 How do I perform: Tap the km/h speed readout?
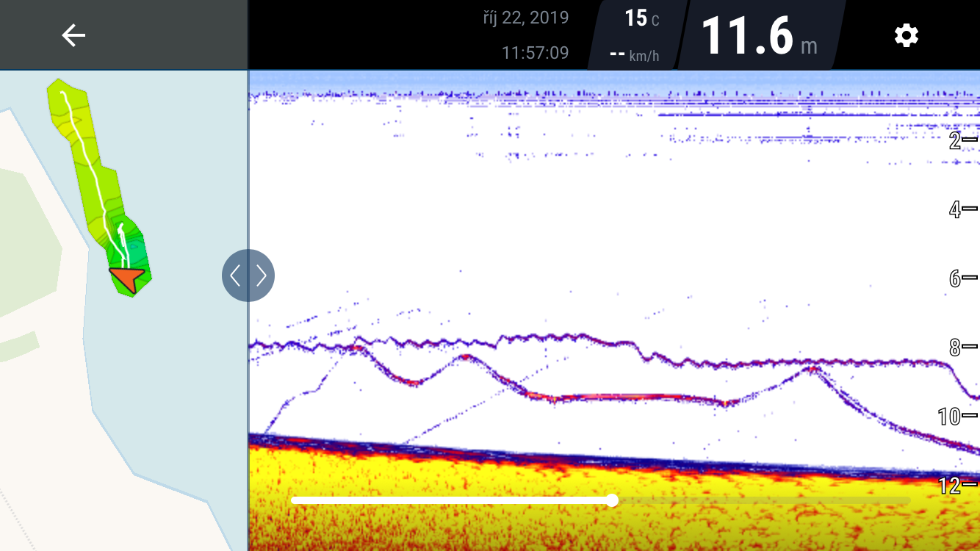click(635, 55)
